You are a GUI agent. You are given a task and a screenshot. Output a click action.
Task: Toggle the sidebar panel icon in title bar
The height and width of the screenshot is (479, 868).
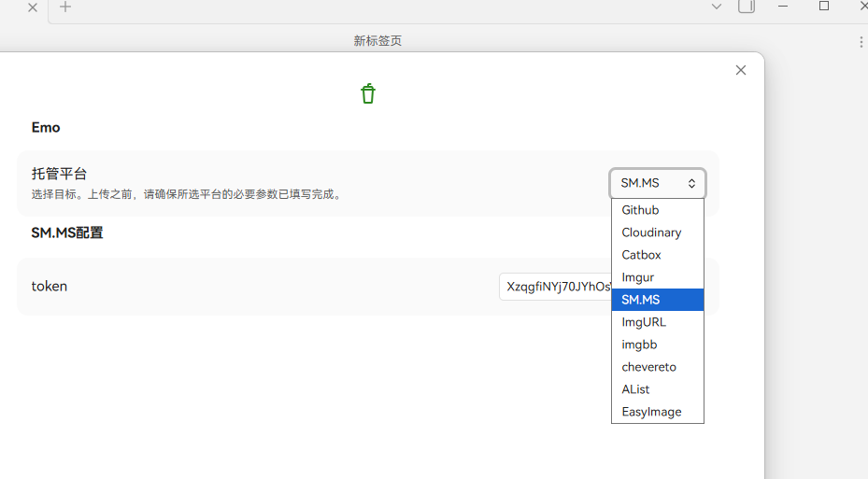coord(747,7)
